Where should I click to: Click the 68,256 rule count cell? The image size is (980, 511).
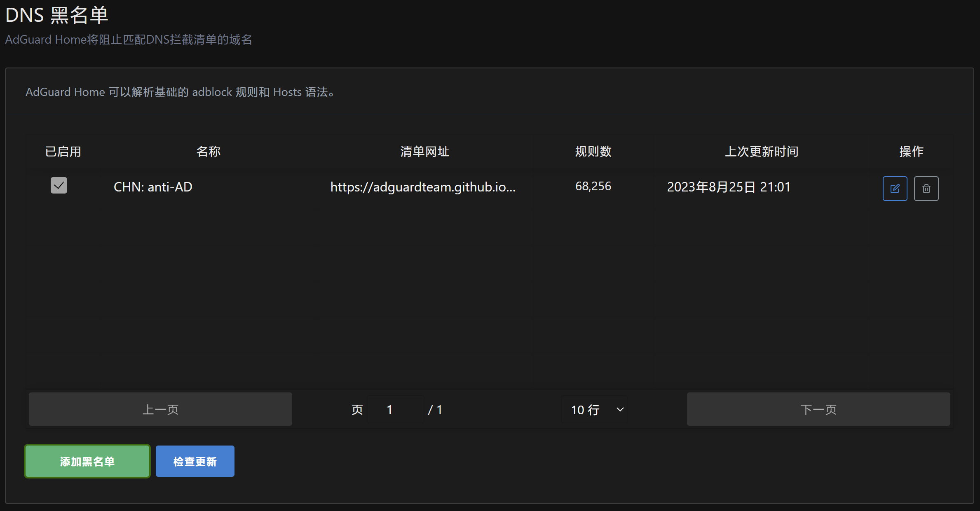point(593,186)
